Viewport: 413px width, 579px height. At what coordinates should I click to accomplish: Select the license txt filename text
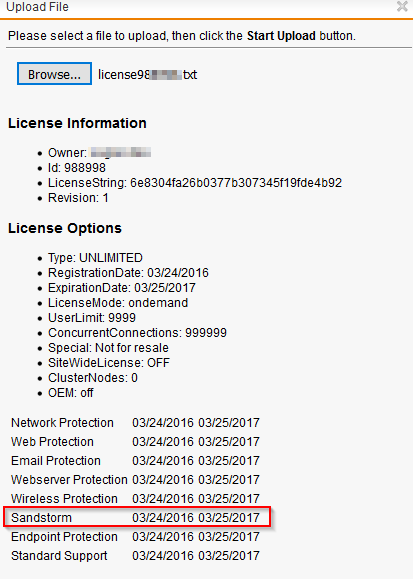pyautogui.click(x=147, y=75)
